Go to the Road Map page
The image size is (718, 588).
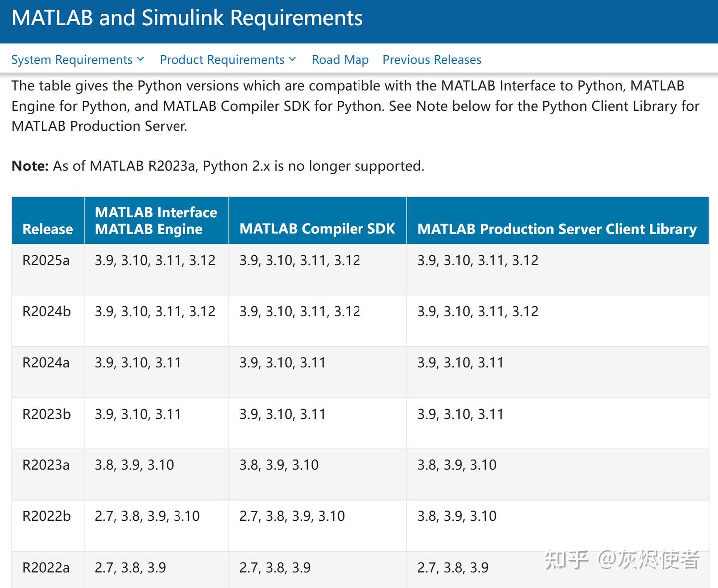340,60
